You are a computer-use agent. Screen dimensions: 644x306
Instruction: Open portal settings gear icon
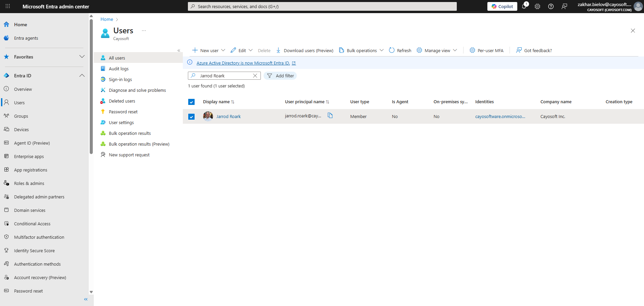pyautogui.click(x=537, y=6)
